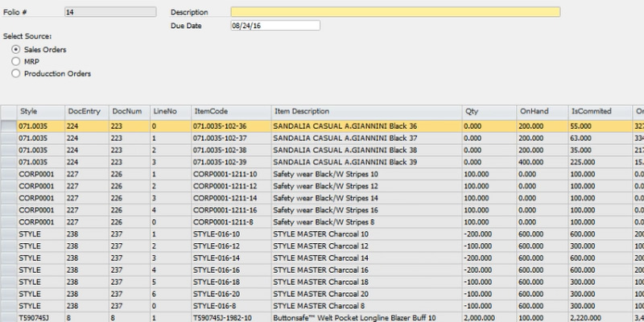Screen dimensions: 644x322
Task: Select the Sales Orders radio button
Action: (16, 50)
